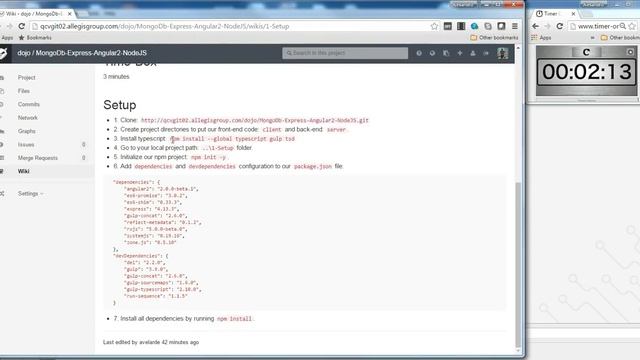
Task: Click the clone URL ending in NodeJS.git
Action: (255, 120)
